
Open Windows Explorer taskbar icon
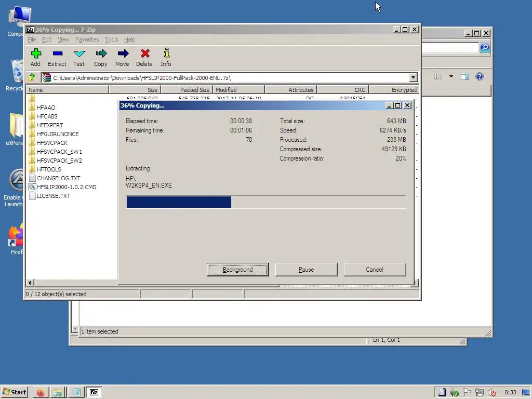coord(58,393)
